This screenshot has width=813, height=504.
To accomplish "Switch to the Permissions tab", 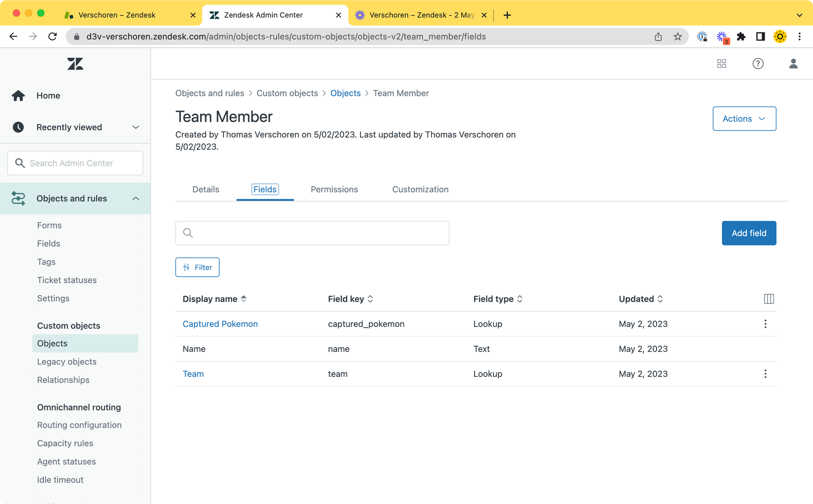I will point(334,189).
